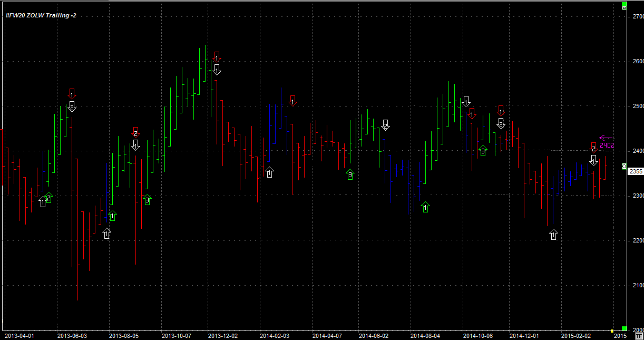Image resolution: width=644 pixels, height=340 pixels.
Task: Select red sell arrow 1 near March 2014
Action: 292,101
